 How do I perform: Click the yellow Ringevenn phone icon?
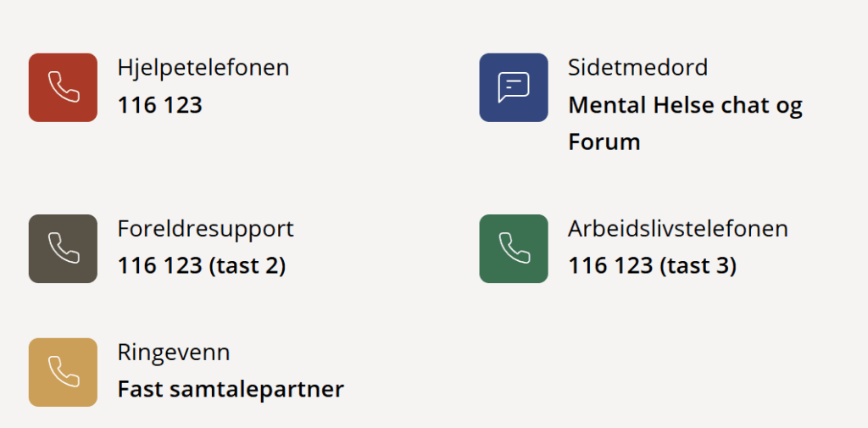coord(63,372)
